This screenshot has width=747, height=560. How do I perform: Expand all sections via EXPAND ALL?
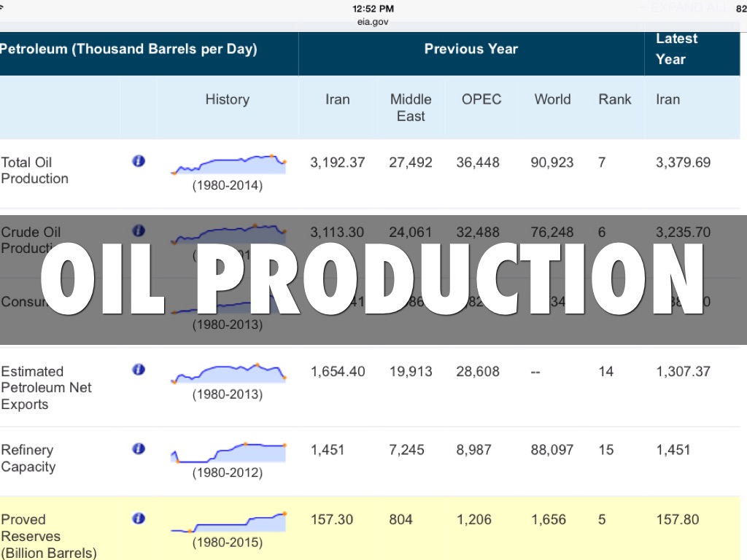pos(686,8)
